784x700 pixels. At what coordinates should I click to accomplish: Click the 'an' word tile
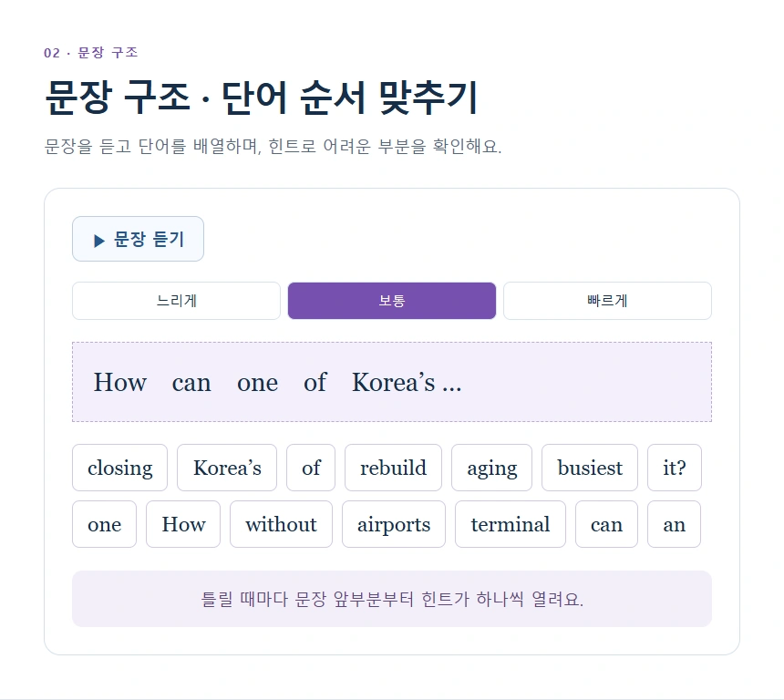pyautogui.click(x=674, y=524)
